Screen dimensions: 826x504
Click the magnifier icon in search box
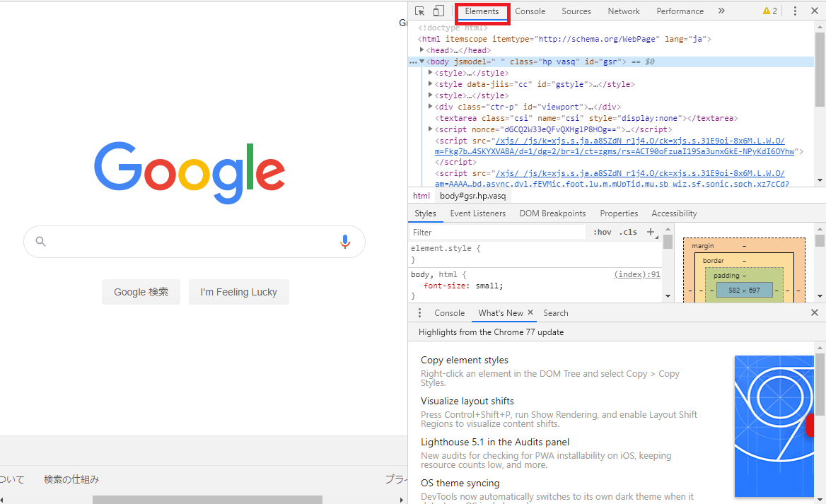click(x=41, y=242)
